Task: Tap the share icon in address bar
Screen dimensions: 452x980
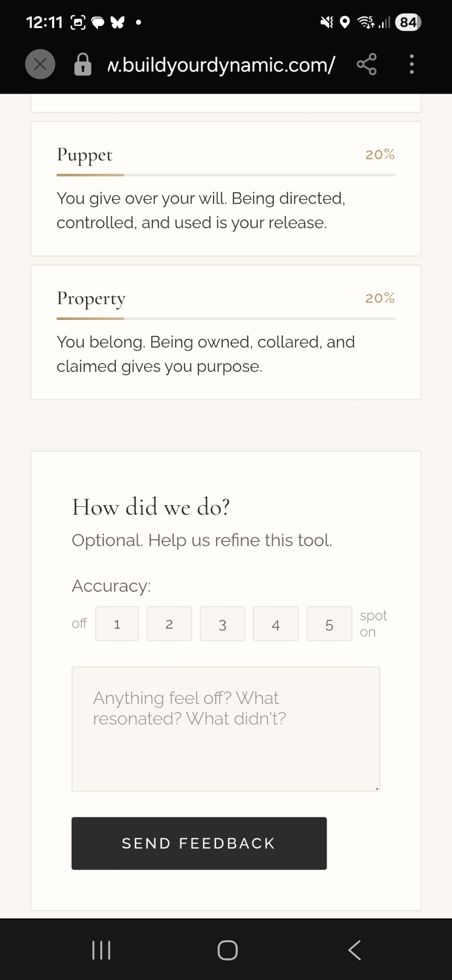Action: tap(366, 64)
